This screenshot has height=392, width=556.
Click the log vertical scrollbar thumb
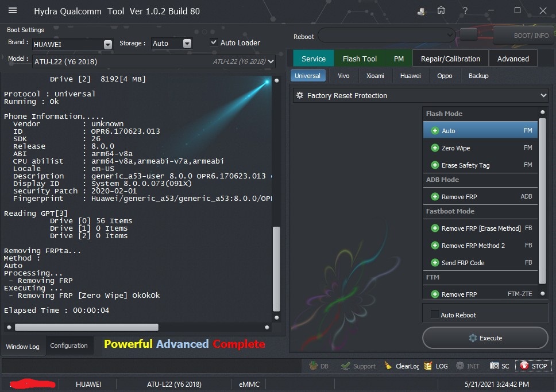tap(277, 268)
